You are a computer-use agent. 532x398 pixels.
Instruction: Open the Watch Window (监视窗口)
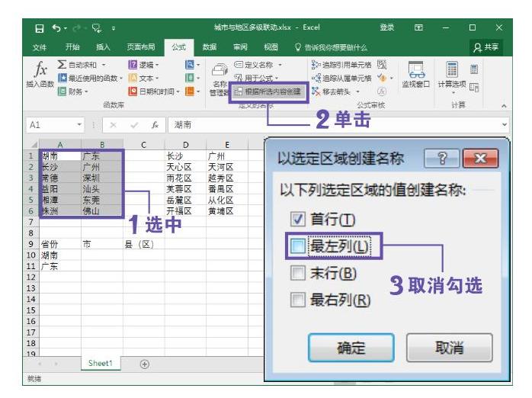416,74
